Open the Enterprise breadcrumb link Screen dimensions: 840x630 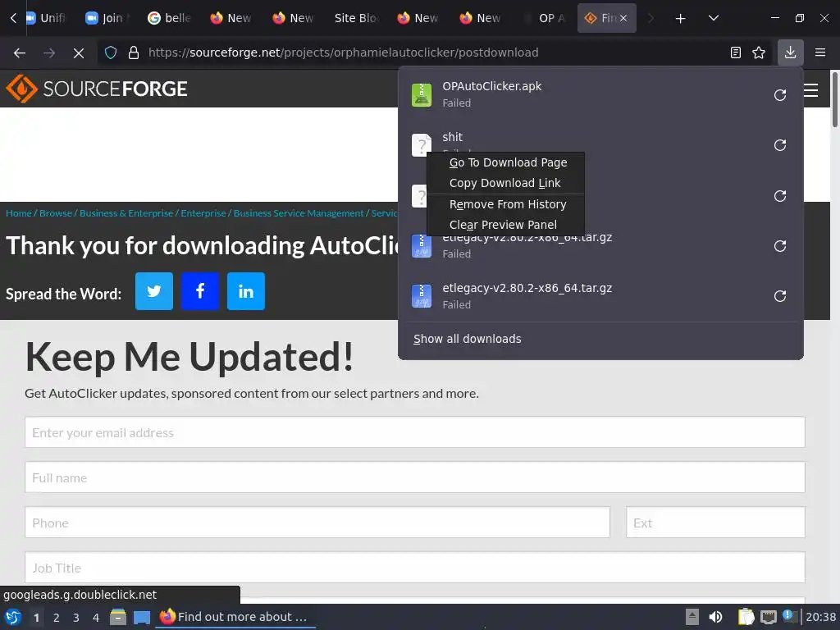click(x=203, y=213)
